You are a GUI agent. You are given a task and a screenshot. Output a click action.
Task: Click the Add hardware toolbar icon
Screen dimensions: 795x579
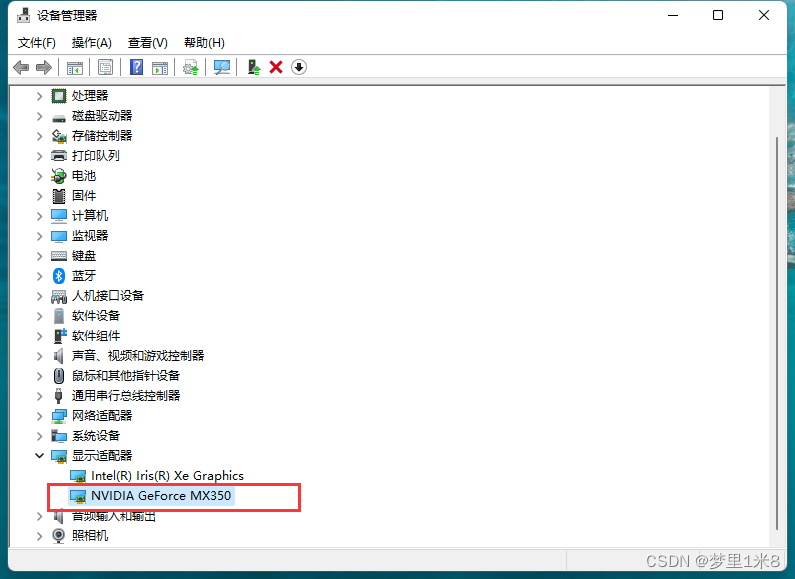pos(254,67)
